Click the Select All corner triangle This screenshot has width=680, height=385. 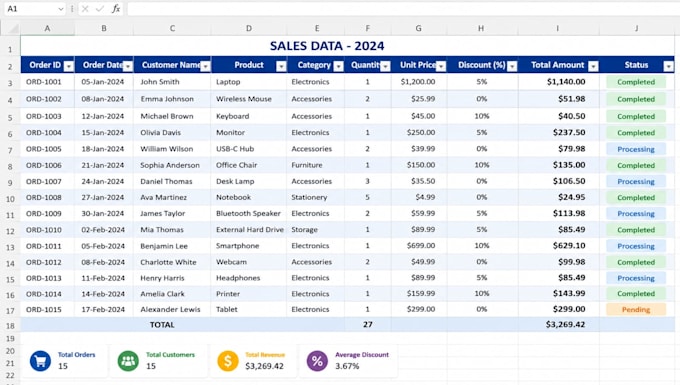(x=13, y=29)
